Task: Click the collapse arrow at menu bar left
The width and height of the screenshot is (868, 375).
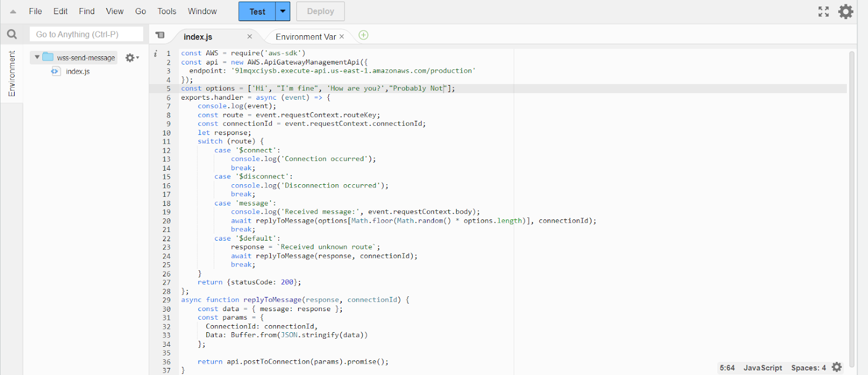Action: [x=13, y=11]
